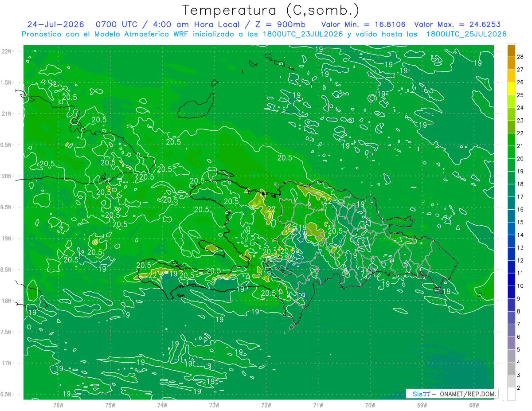
Task: Click the colorbar label '24'
Action: coord(520,108)
